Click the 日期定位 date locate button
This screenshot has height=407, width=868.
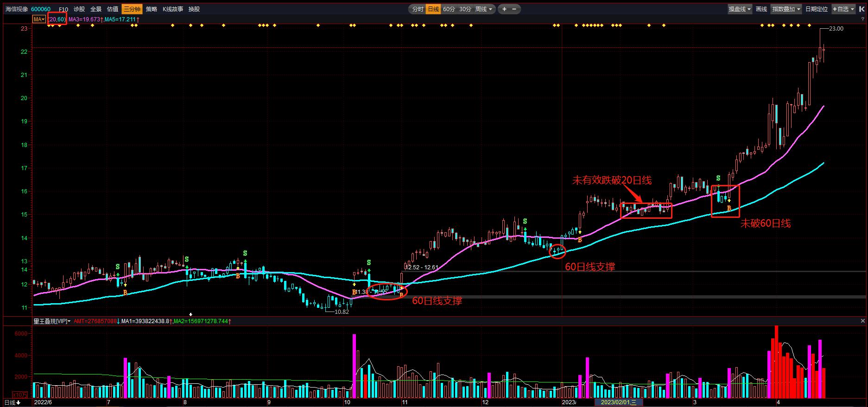click(x=816, y=9)
